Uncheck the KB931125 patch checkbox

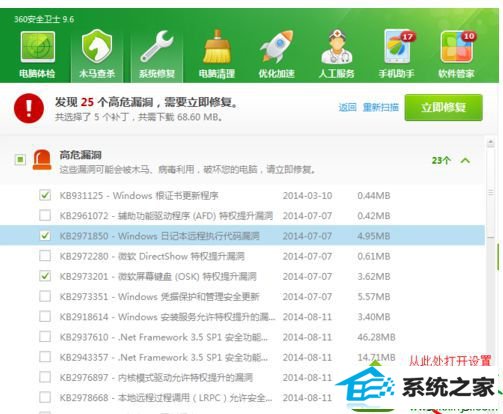point(45,195)
